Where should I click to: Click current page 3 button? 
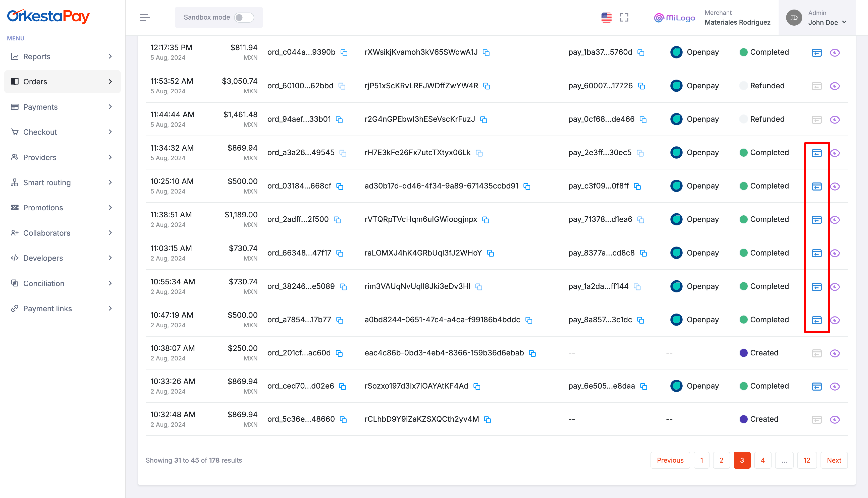point(742,460)
